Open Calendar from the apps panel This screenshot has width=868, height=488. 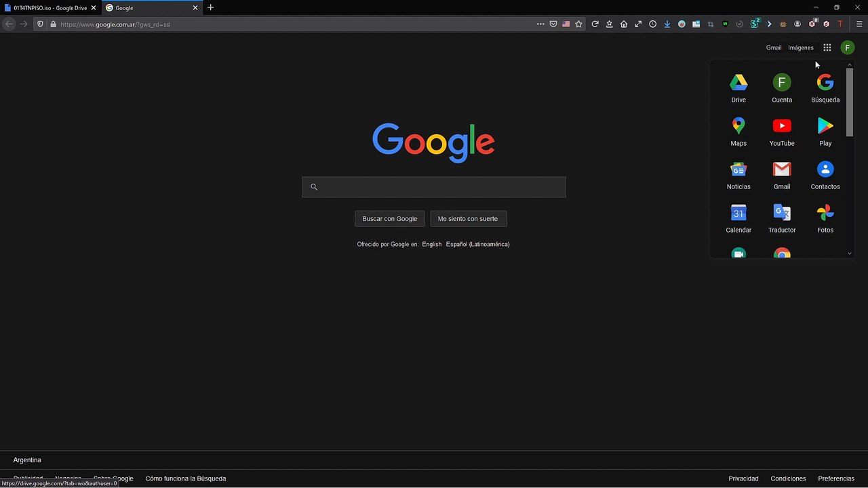click(738, 219)
